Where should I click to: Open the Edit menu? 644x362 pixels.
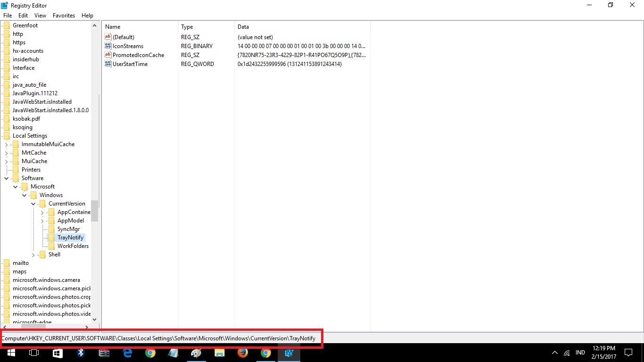click(23, 16)
